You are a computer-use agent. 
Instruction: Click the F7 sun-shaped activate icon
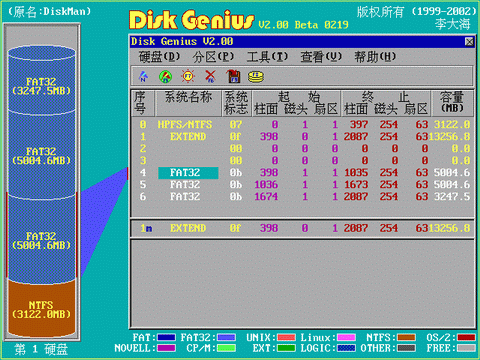(188, 77)
